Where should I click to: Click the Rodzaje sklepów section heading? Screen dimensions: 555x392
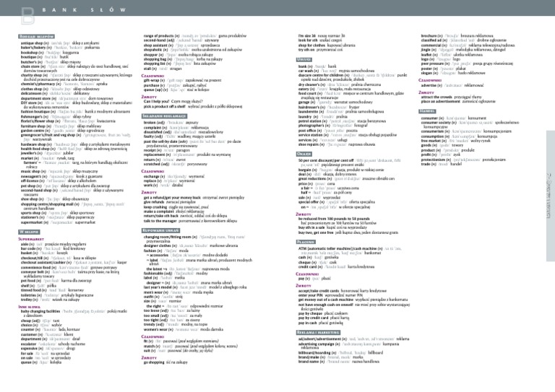tap(36, 36)
